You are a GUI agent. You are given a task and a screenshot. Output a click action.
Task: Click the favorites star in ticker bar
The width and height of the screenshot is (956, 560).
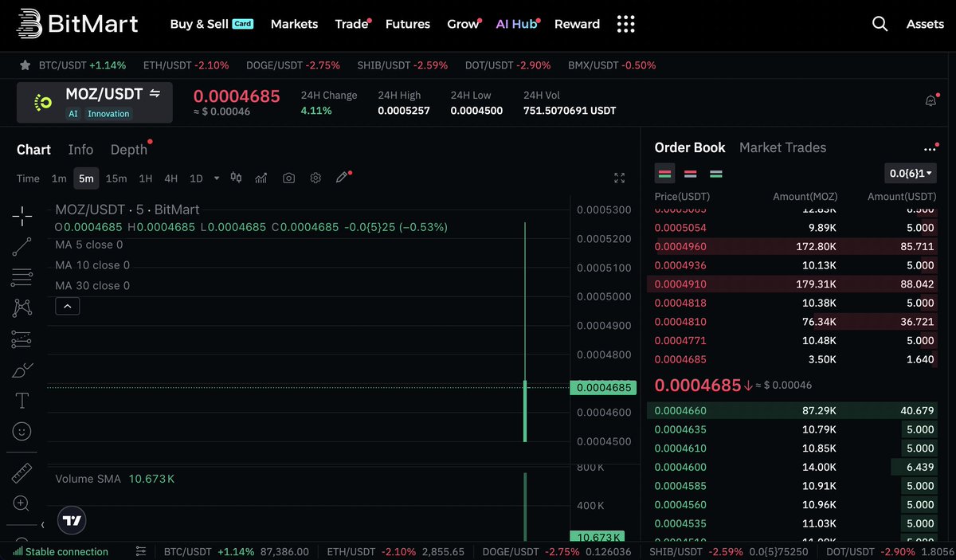click(25, 65)
